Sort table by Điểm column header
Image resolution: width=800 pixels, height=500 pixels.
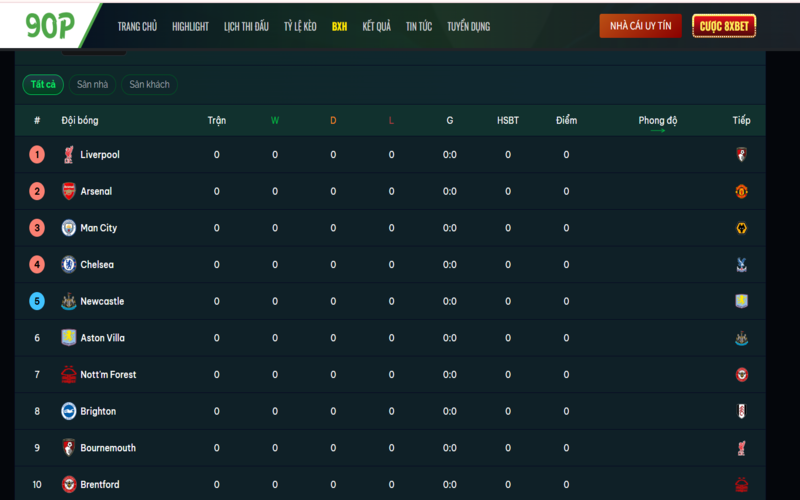click(566, 120)
